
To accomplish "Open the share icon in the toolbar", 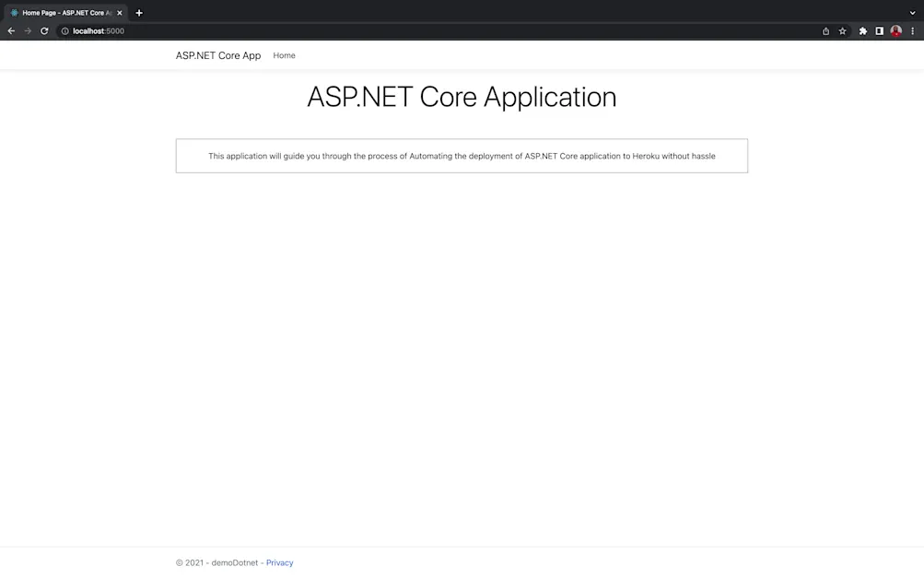I will tap(825, 30).
